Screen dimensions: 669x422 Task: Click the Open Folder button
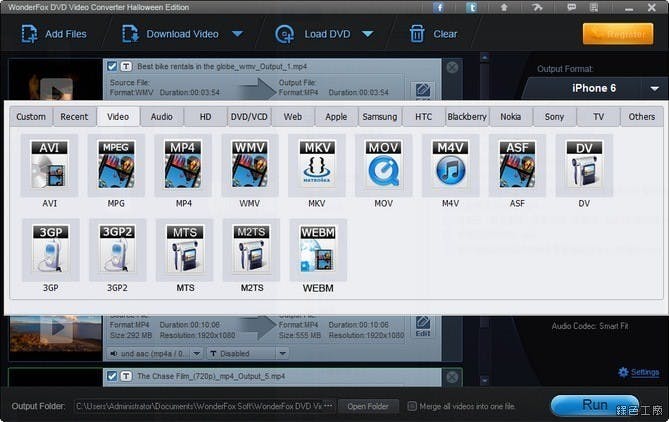coord(368,407)
